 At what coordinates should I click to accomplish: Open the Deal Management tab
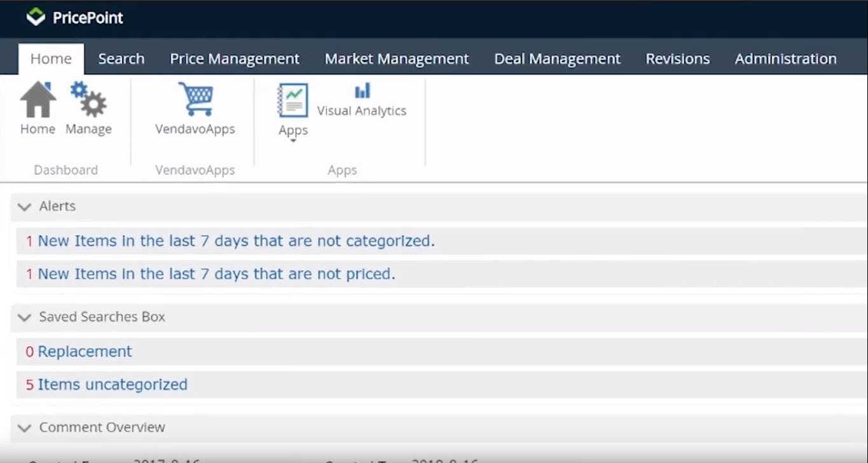[557, 58]
